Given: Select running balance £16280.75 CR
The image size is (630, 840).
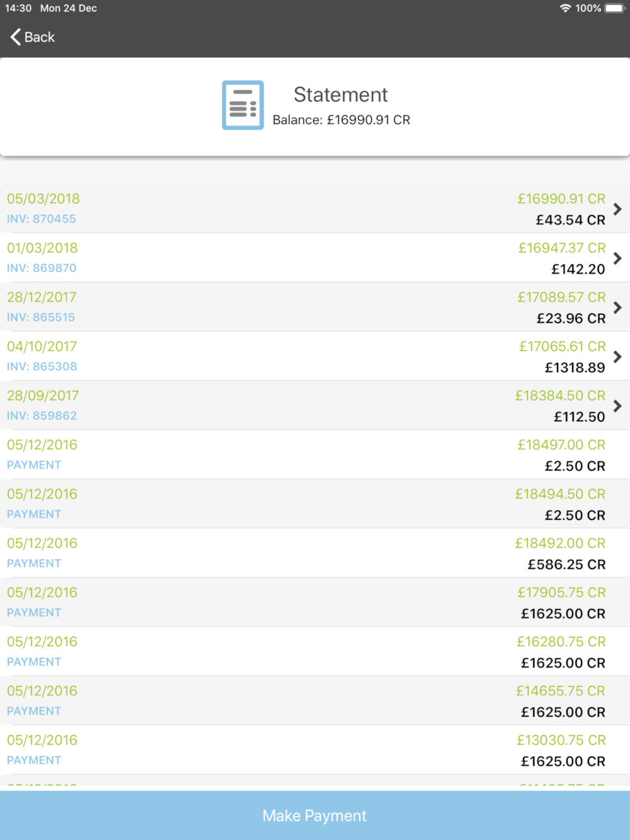Looking at the screenshot, I should click(x=561, y=642).
